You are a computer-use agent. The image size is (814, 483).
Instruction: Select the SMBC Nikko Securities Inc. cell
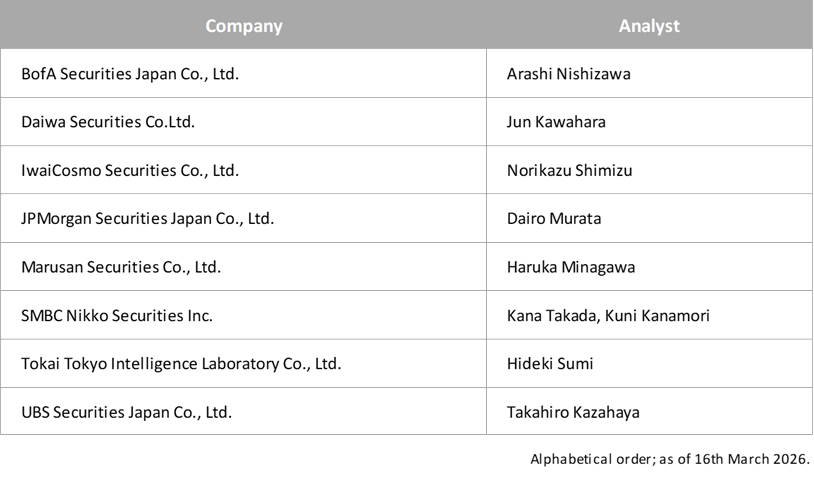pos(116,315)
